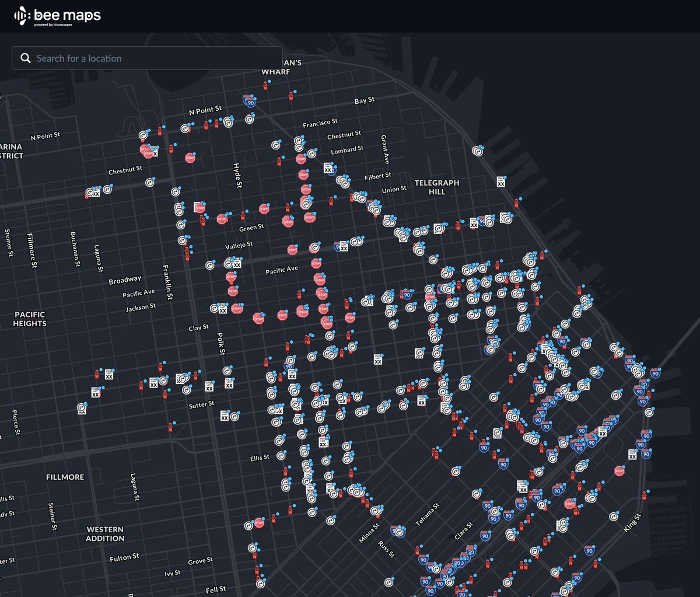Click the Search for a location field
Viewport: 700px width, 597px height.
click(x=146, y=58)
